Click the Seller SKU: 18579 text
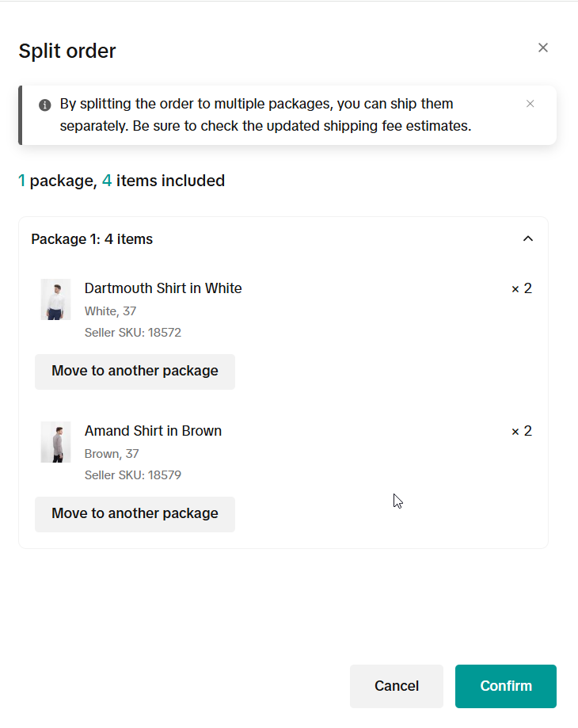 [133, 475]
